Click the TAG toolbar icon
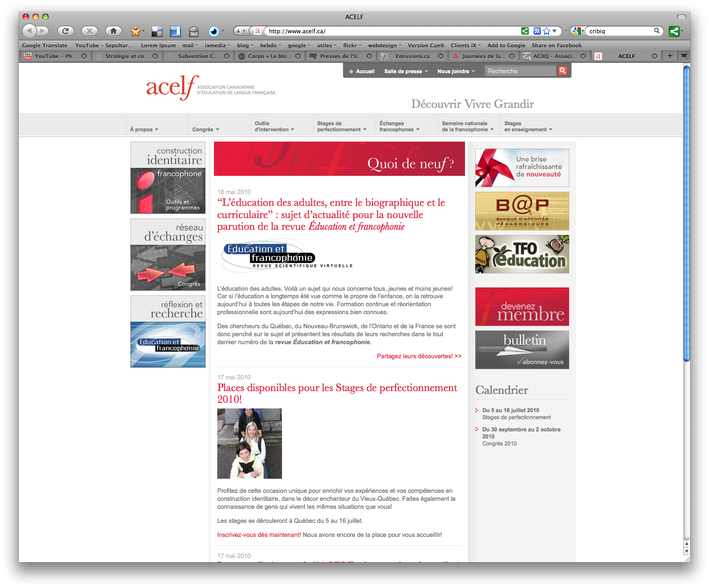 [194, 31]
